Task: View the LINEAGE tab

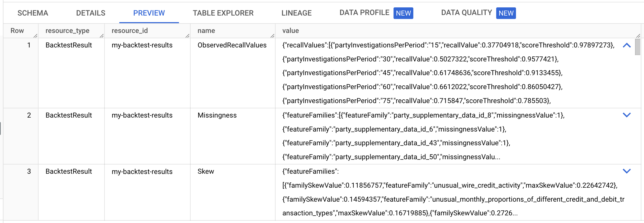Action: click(296, 13)
